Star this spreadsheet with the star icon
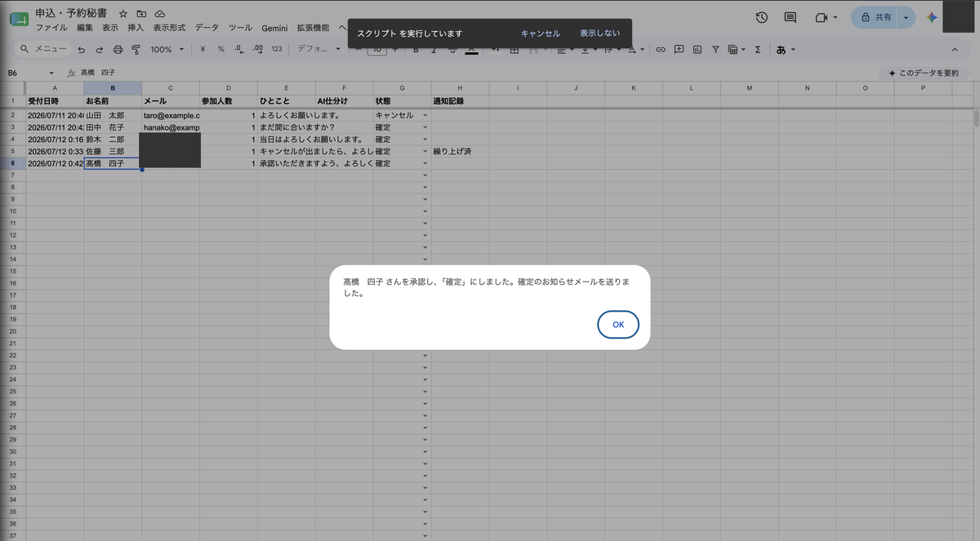The image size is (980, 541). click(x=122, y=14)
